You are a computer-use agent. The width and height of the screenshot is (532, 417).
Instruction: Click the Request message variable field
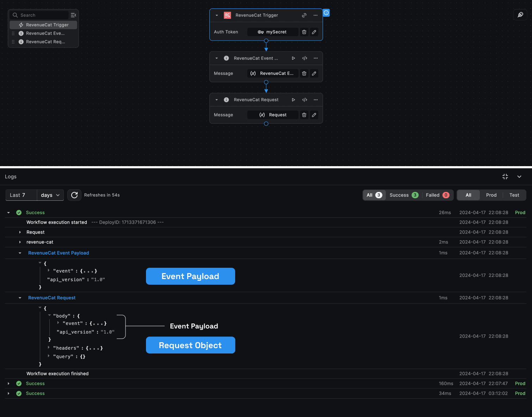(273, 115)
